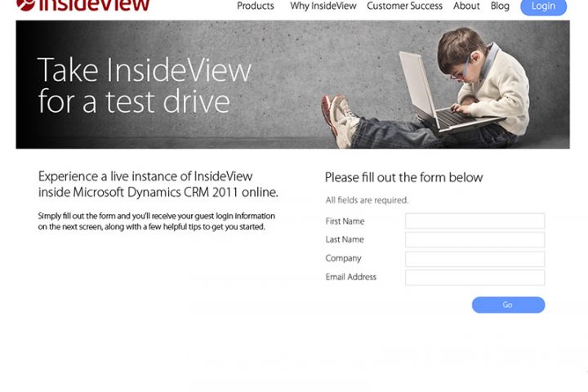Focus the Email Address input field
The width and height of the screenshot is (588, 392).
[474, 278]
